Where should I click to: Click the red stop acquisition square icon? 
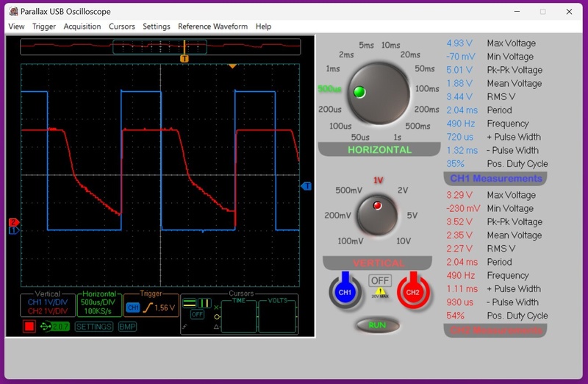point(29,326)
